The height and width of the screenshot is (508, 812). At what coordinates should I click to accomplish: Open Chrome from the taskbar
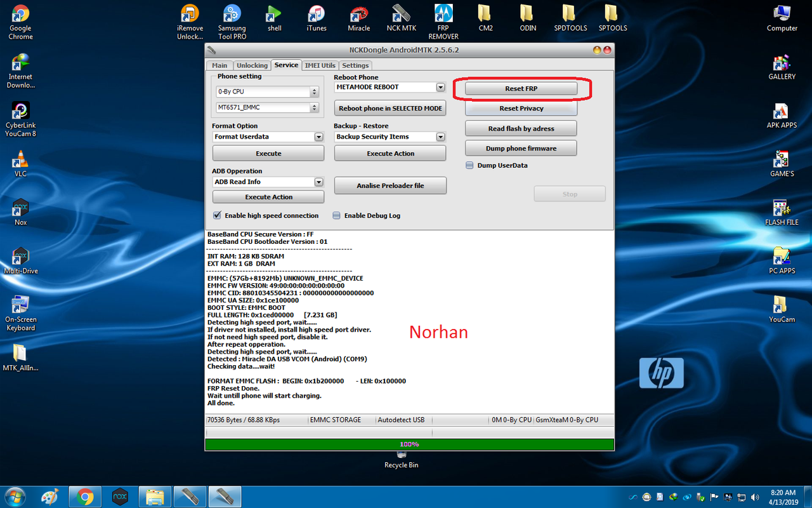tap(86, 496)
